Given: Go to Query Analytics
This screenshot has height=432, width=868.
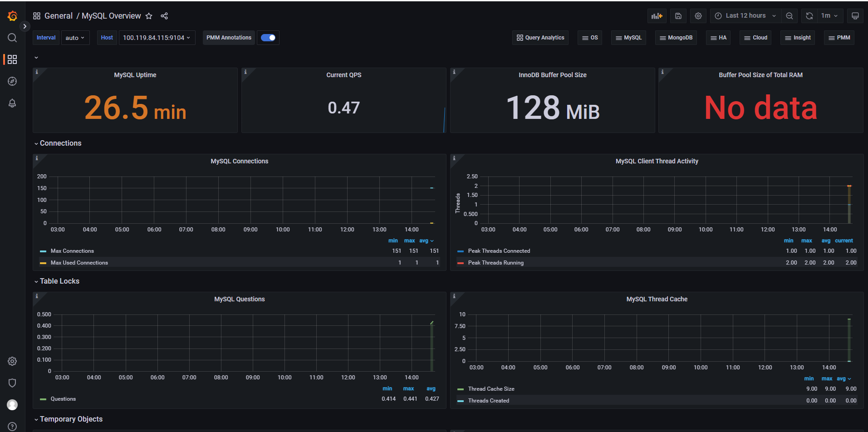Looking at the screenshot, I should tap(540, 38).
